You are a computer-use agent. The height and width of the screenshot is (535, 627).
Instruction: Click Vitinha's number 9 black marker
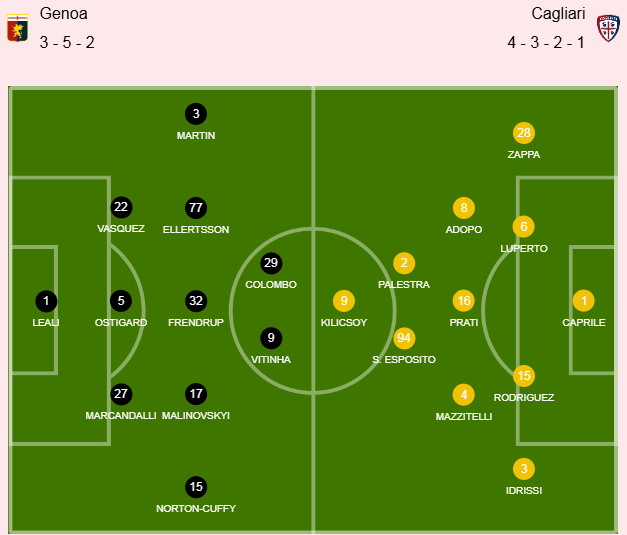pos(271,338)
